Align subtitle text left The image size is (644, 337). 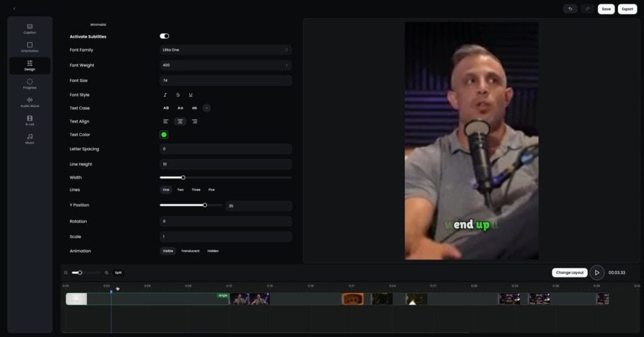(x=165, y=121)
